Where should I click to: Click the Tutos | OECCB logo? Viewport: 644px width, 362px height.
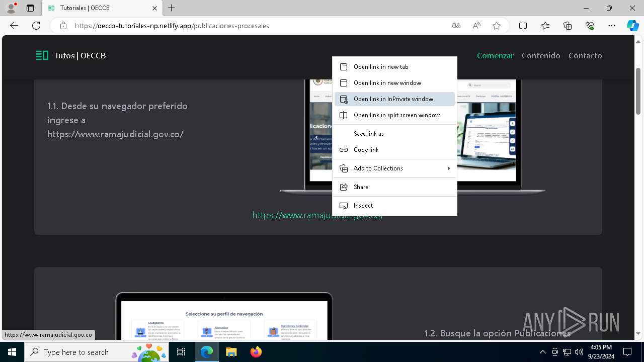click(71, 55)
